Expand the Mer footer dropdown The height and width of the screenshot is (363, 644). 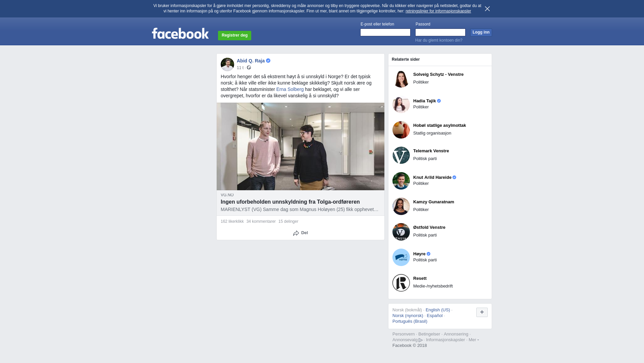click(x=474, y=340)
